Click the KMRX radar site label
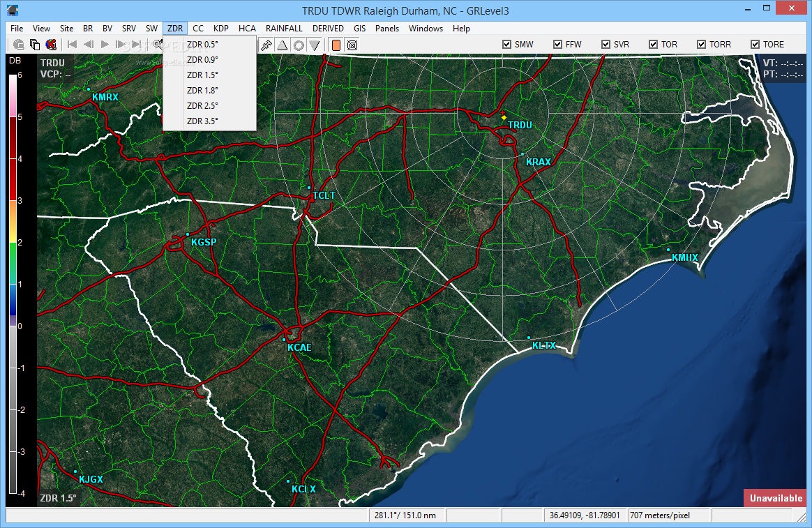This screenshot has height=528, width=812. click(x=105, y=98)
